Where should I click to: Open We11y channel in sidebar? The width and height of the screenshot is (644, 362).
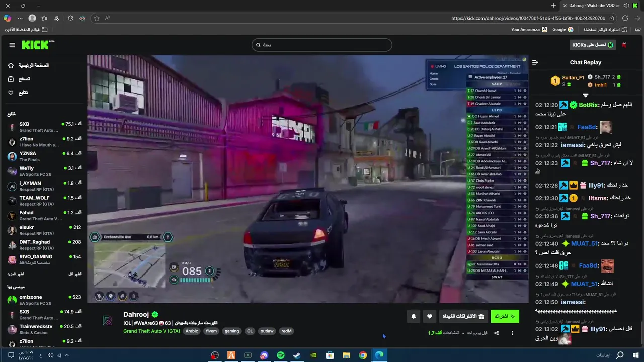pos(44,171)
